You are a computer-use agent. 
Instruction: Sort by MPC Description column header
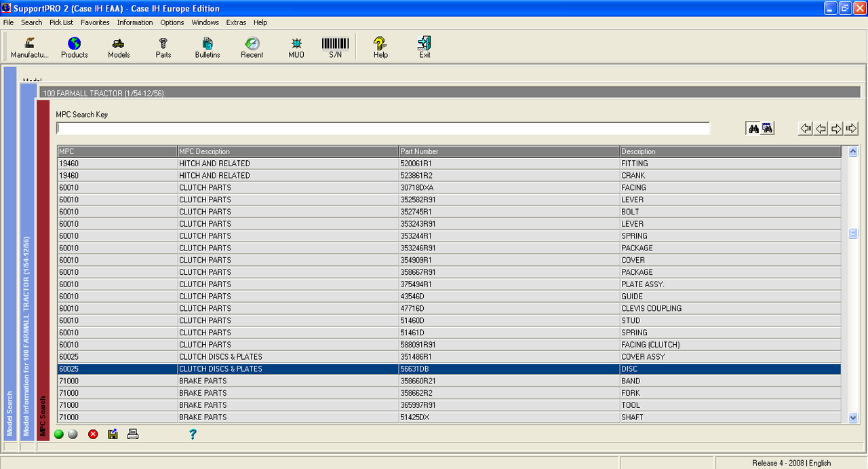288,151
